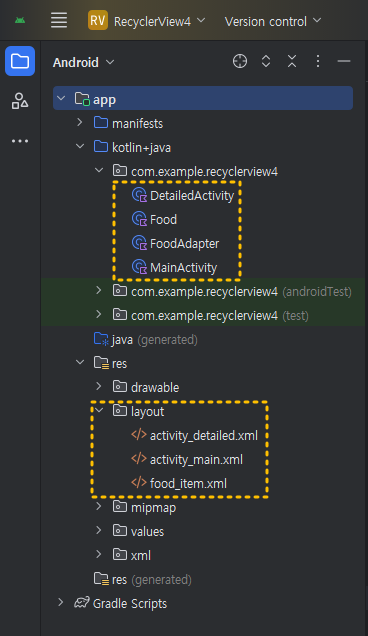Screen dimensions: 368x636
Task: Click the activity_main.xml file icon
Action: [x=139, y=459]
